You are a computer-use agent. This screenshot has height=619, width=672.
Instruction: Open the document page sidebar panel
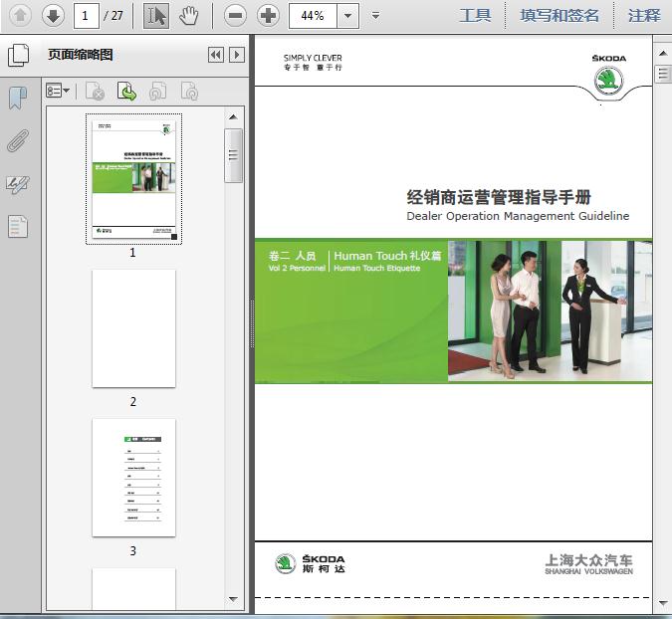tap(18, 227)
